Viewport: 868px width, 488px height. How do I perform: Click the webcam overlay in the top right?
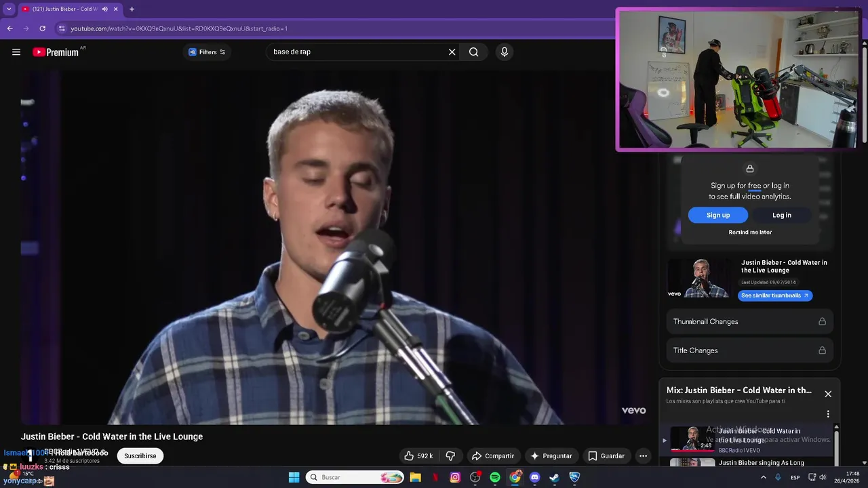[x=738, y=79]
